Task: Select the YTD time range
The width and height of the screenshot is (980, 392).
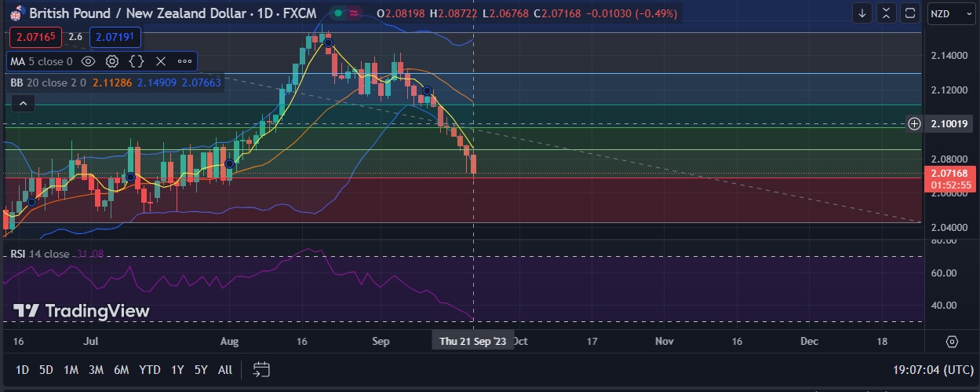Action: (149, 369)
